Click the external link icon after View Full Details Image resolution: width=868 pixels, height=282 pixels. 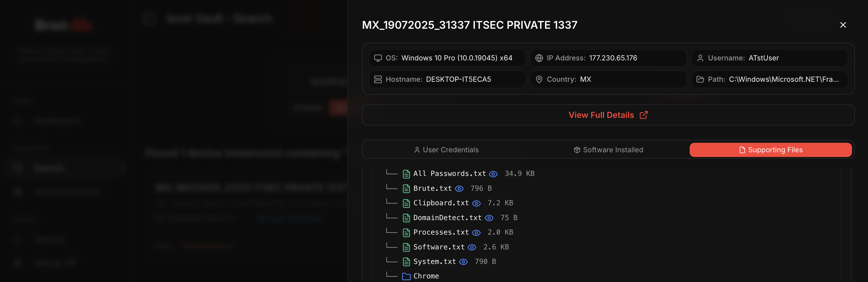[643, 115]
